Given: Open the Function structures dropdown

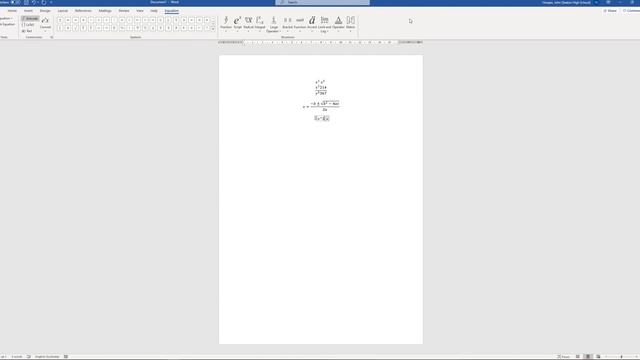Looking at the screenshot, I should [300, 24].
